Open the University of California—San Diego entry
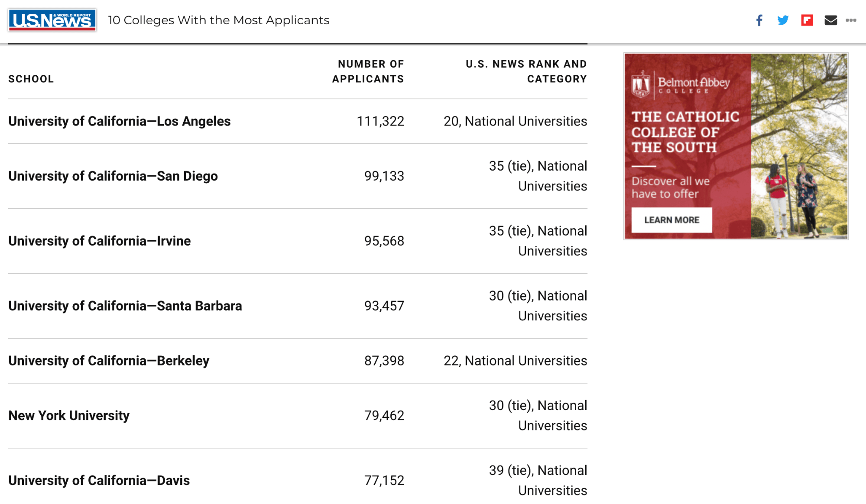Image resolution: width=866 pixels, height=504 pixels. pyautogui.click(x=113, y=176)
